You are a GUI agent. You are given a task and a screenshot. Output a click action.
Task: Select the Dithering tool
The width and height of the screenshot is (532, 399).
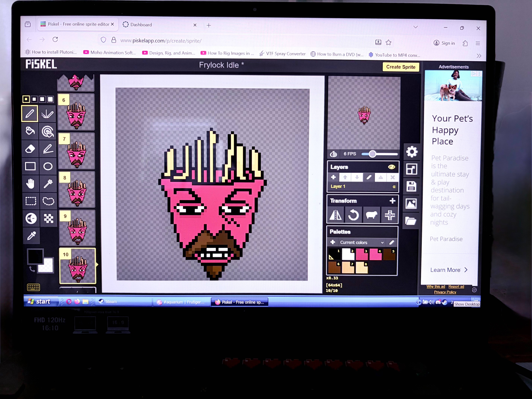[x=49, y=218]
